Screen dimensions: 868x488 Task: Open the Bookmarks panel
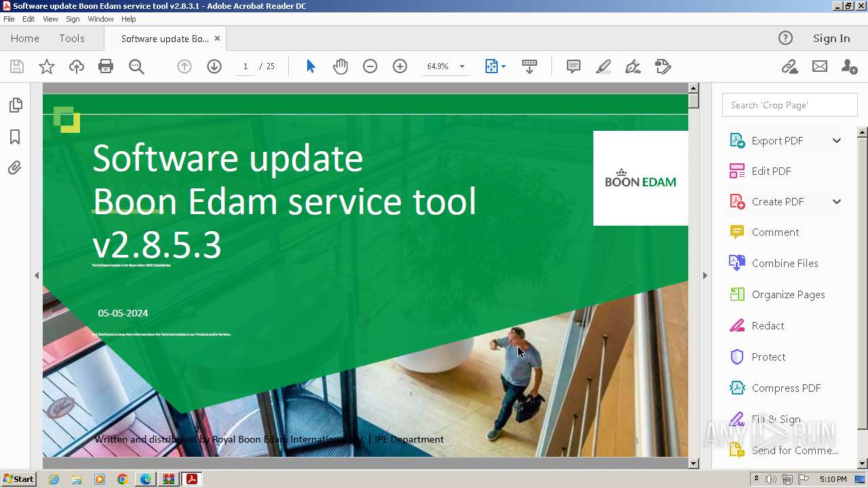click(x=15, y=137)
